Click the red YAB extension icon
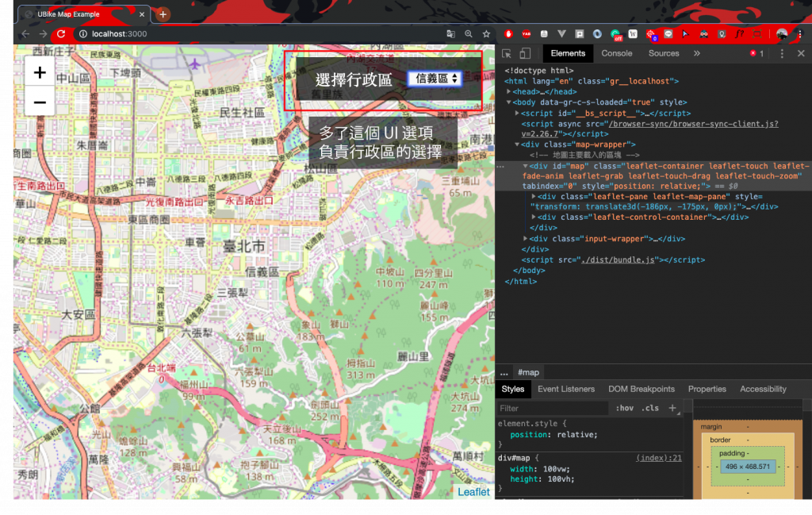 527,33
